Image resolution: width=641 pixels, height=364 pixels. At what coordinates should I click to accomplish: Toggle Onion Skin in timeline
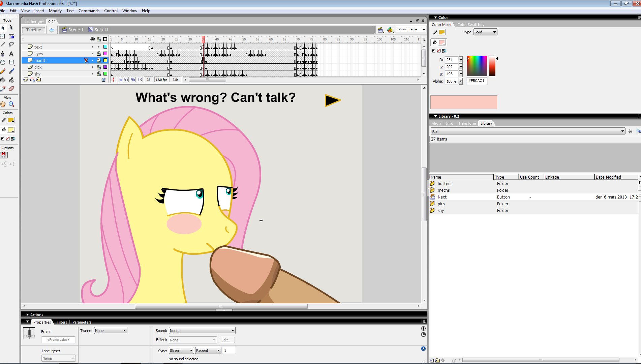[x=120, y=80]
